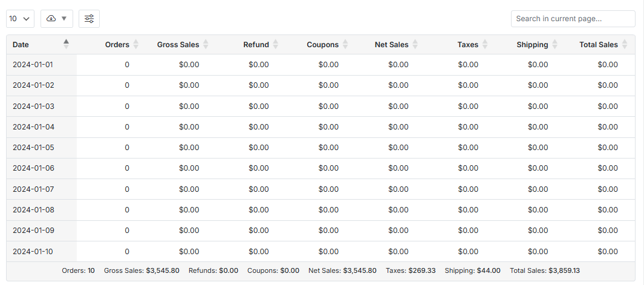Screen dimensions: 644x285
Task: Click the Coupons column header label
Action: [x=323, y=45]
